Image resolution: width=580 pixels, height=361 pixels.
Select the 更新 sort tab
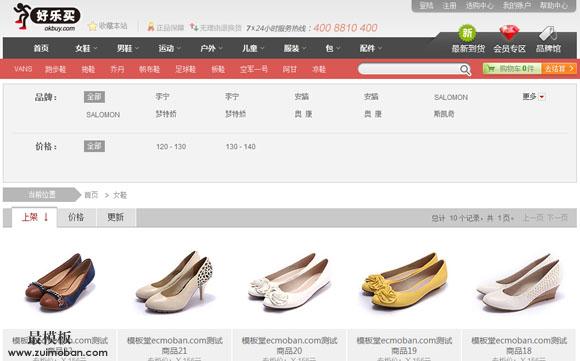[x=116, y=217]
